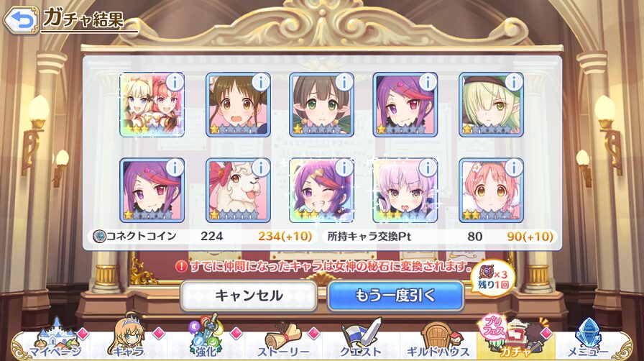644x361 pixels.
Task: Select the lavender-haired three-star character thumbnail
Action: click(405, 190)
